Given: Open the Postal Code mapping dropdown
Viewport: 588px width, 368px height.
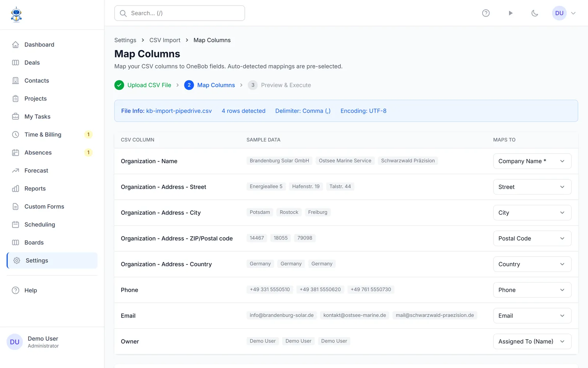Looking at the screenshot, I should [532, 238].
